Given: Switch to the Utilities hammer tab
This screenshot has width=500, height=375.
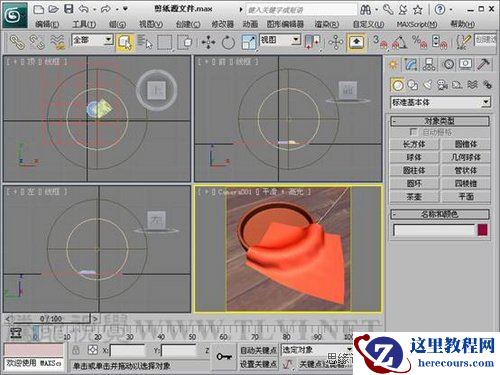Looking at the screenshot, I should click(x=483, y=64).
